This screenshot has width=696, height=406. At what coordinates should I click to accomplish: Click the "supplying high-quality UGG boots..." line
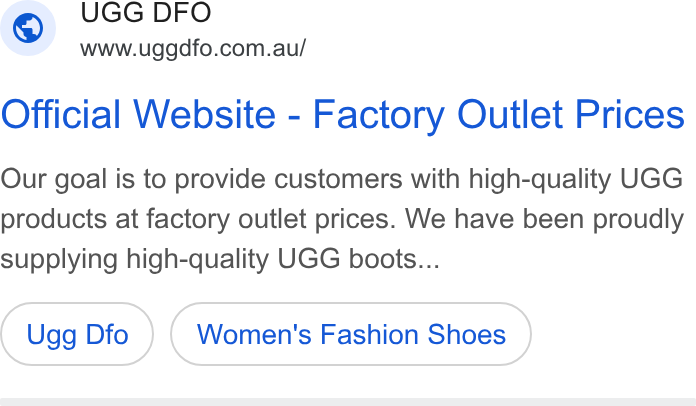[x=220, y=259]
